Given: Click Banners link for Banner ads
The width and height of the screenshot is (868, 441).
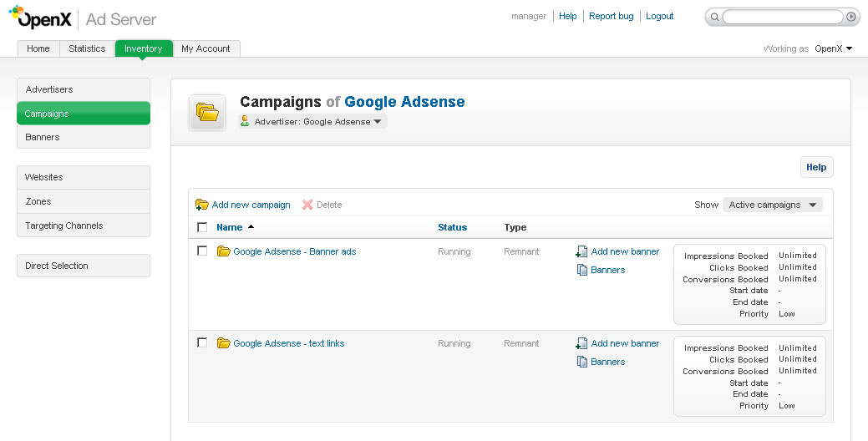Looking at the screenshot, I should [x=608, y=270].
